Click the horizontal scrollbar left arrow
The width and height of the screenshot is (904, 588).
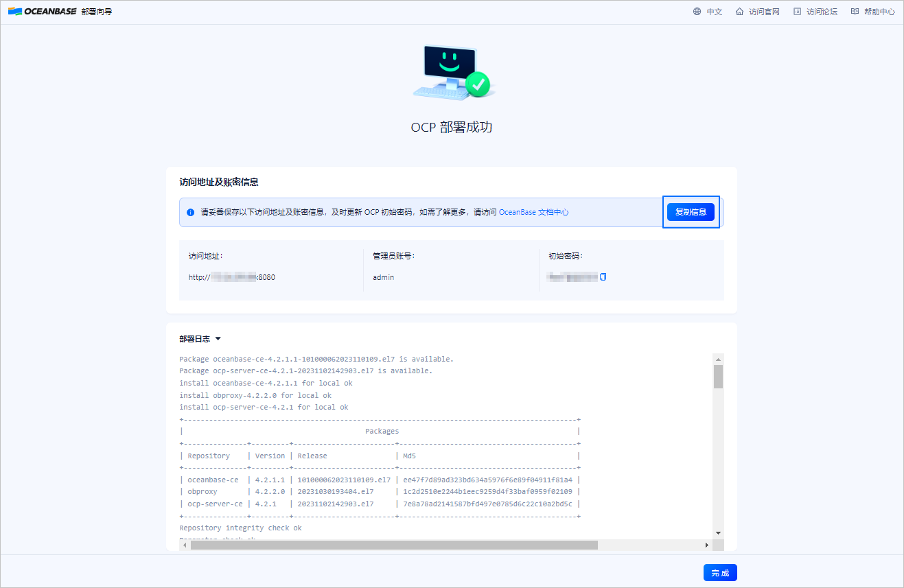[x=185, y=545]
